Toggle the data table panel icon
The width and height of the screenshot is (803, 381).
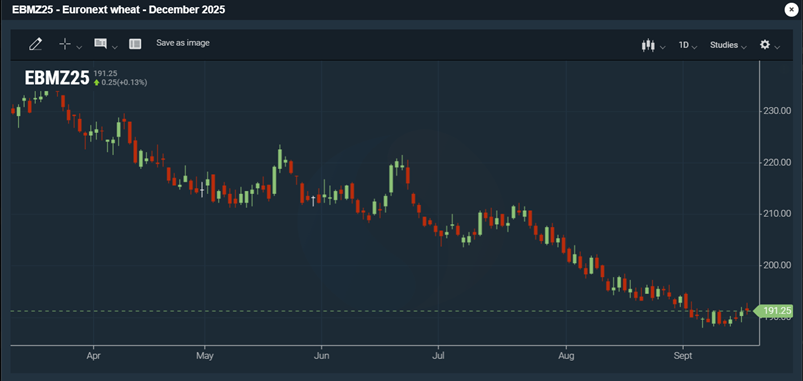click(x=135, y=44)
